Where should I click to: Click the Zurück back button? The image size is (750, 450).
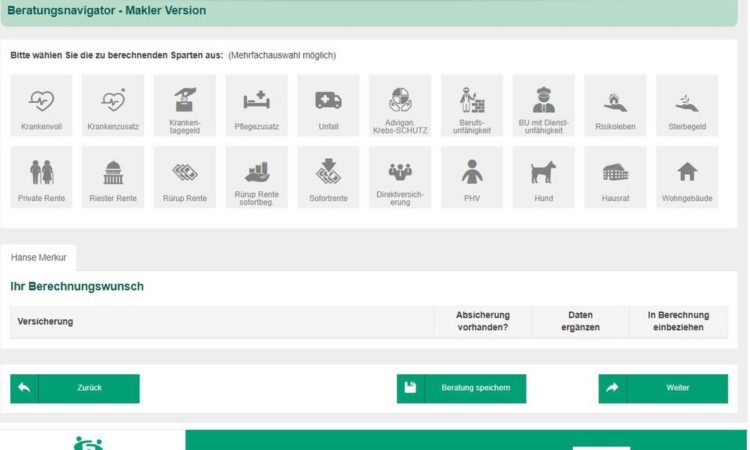(75, 388)
